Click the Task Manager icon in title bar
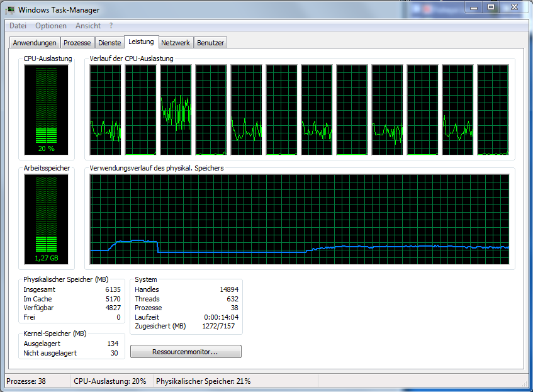 tap(11, 10)
